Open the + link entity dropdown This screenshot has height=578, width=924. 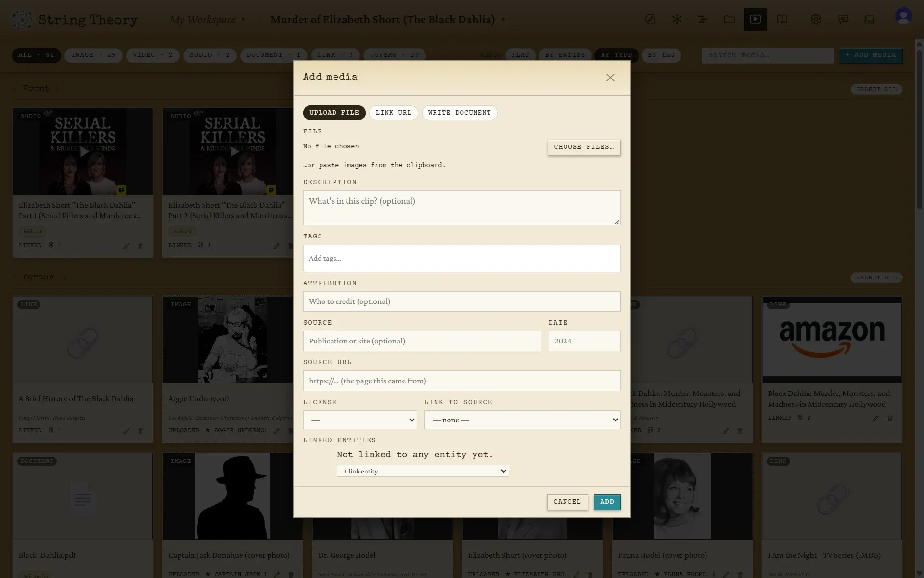click(423, 471)
